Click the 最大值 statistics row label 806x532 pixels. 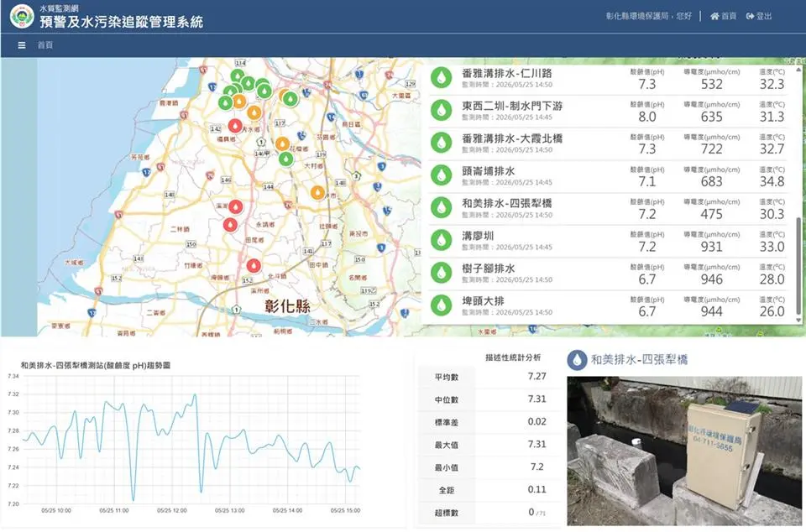click(x=446, y=446)
